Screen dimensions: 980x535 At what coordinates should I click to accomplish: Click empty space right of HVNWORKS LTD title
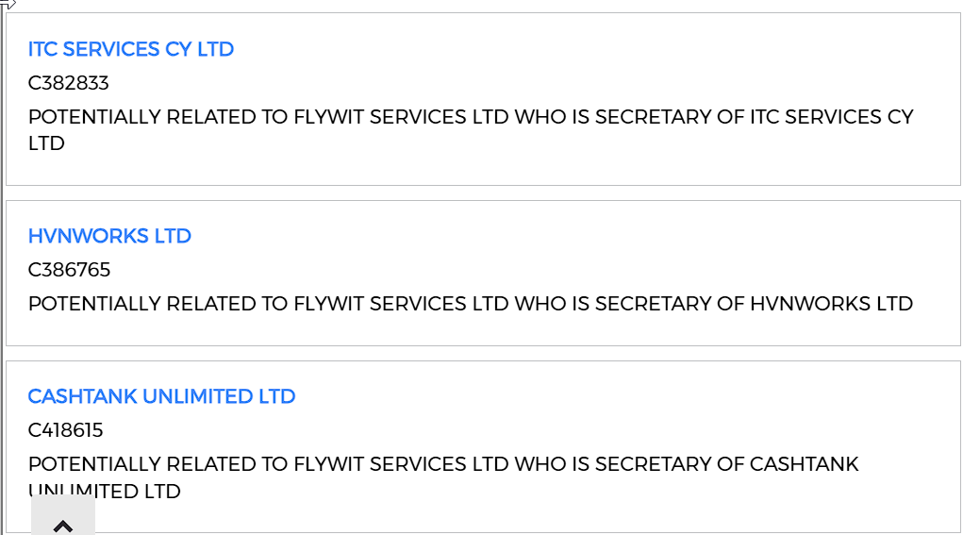(x=566, y=236)
